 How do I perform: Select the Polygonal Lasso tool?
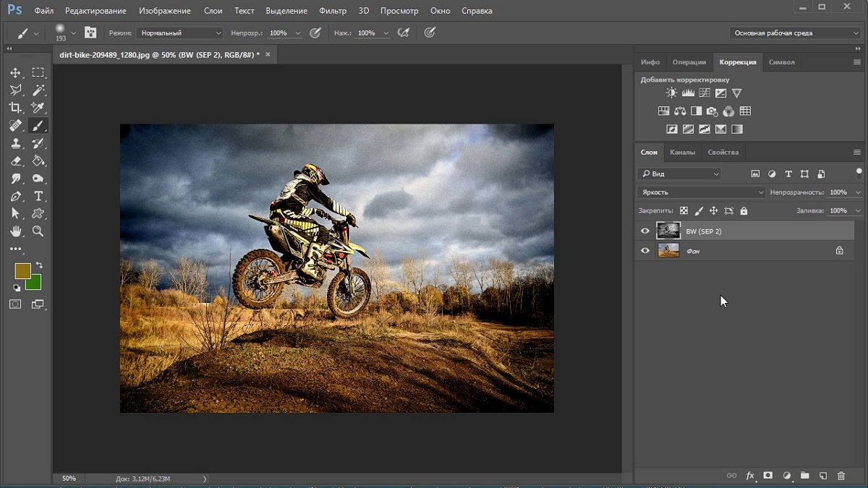(x=15, y=90)
